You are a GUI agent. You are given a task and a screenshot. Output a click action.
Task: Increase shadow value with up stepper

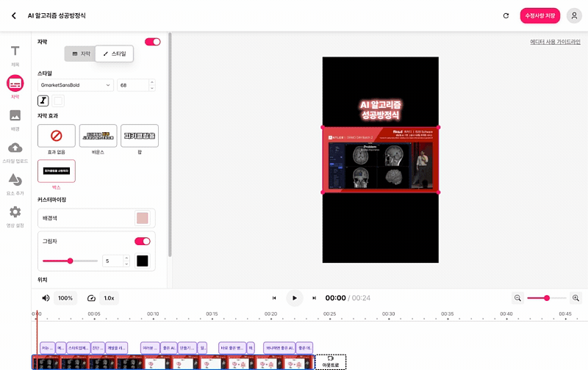point(126,258)
